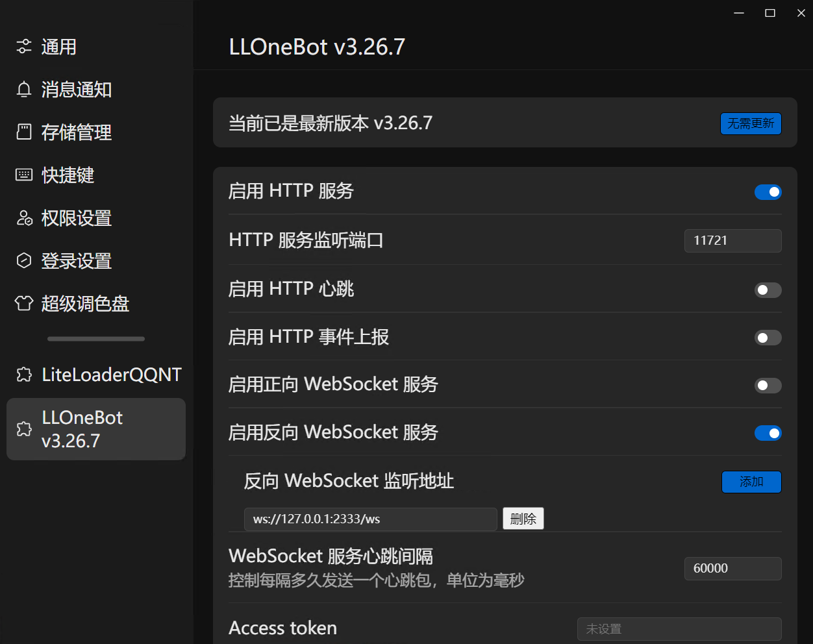
Task: Click the Access token label
Action: [x=283, y=628]
